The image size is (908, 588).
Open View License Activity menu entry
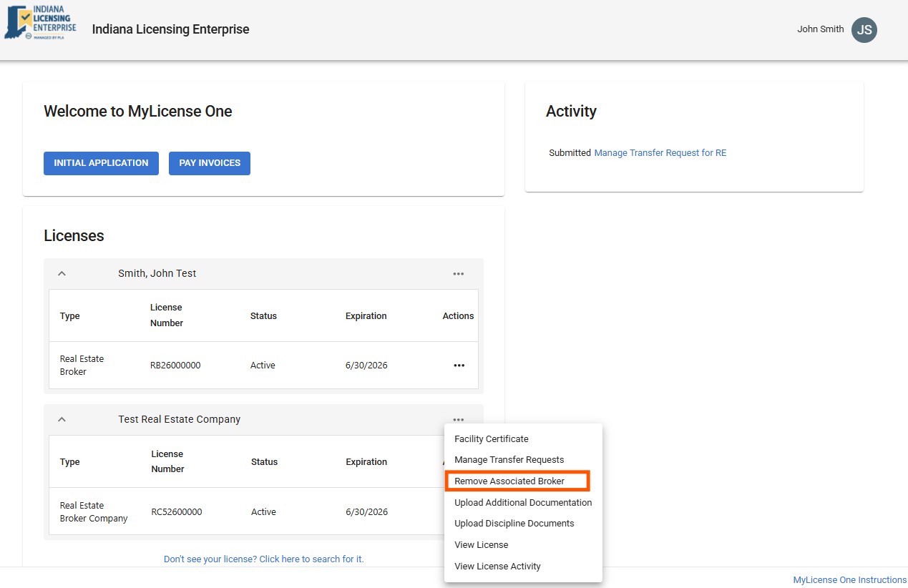click(497, 567)
